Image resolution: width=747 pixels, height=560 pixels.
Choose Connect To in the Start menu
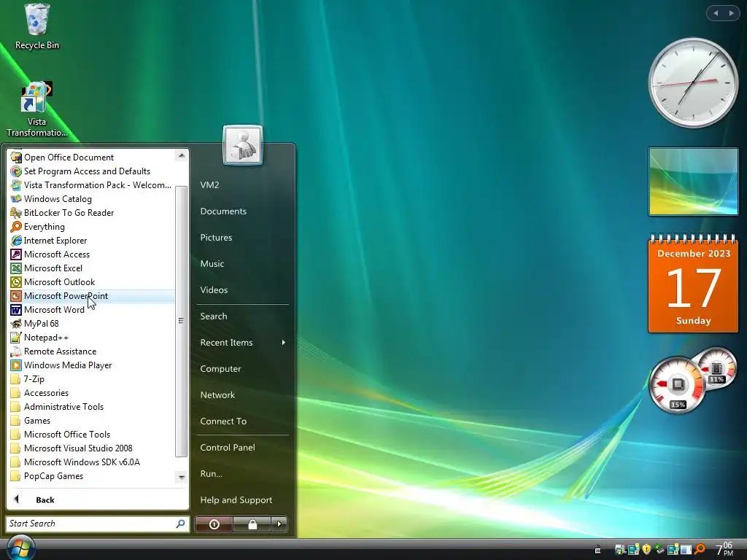point(242,421)
